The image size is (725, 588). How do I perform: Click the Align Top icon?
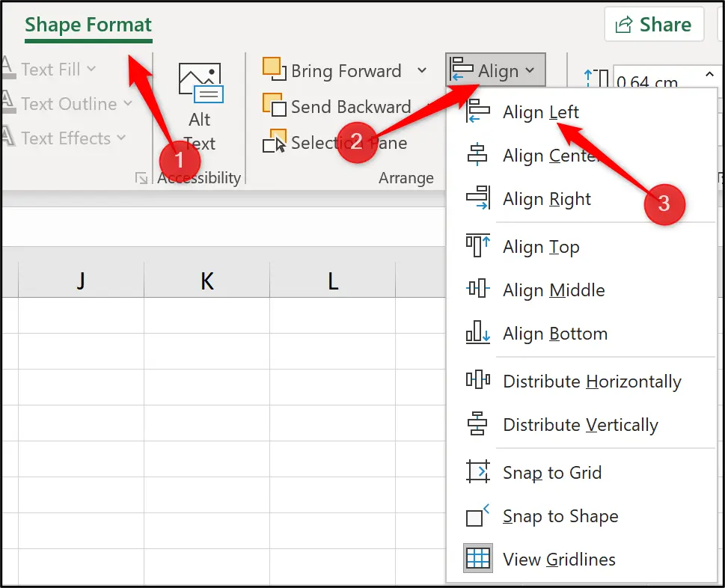click(x=477, y=247)
